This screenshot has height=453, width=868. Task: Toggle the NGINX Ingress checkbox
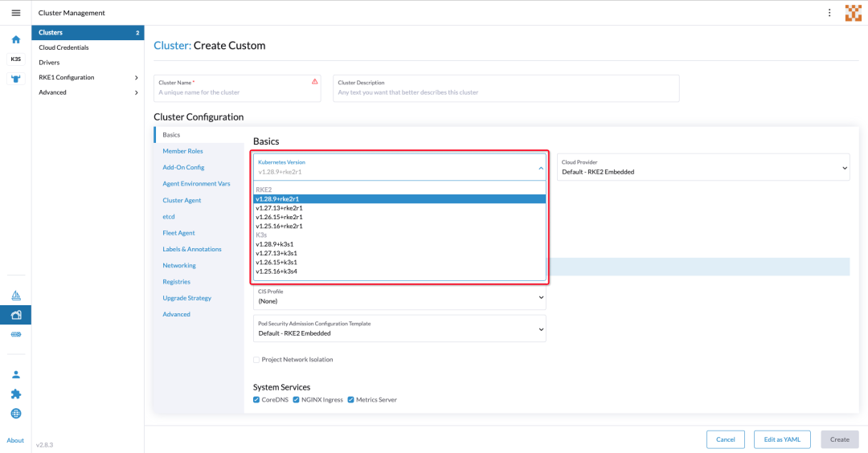pos(296,399)
